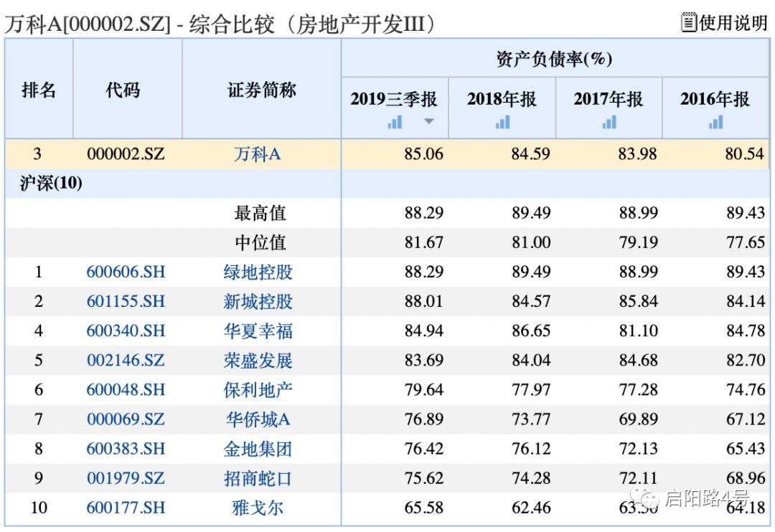Click the 2017年报 column header text
This screenshot has width=775, height=532.
(x=609, y=99)
